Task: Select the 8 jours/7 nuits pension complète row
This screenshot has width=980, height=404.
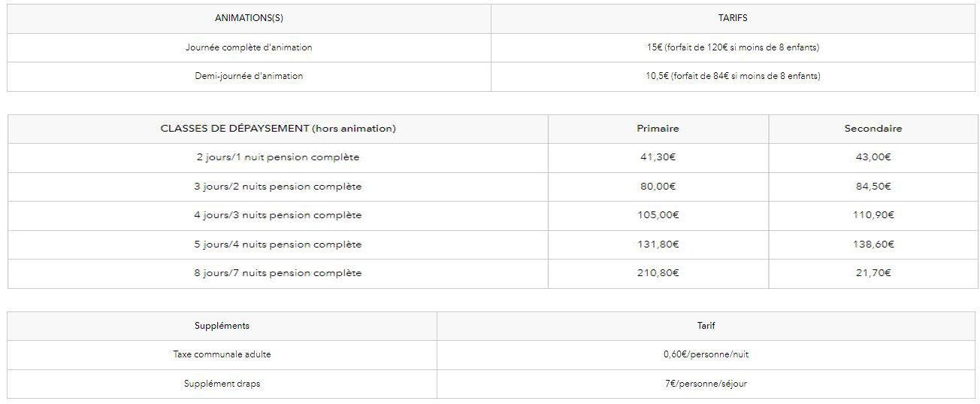Action: tap(493, 274)
